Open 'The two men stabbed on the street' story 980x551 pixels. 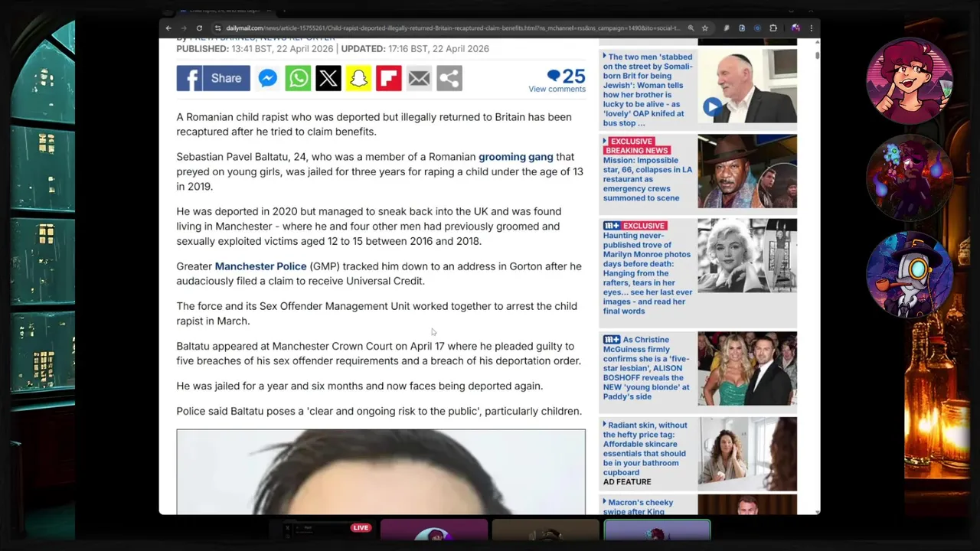pos(648,90)
